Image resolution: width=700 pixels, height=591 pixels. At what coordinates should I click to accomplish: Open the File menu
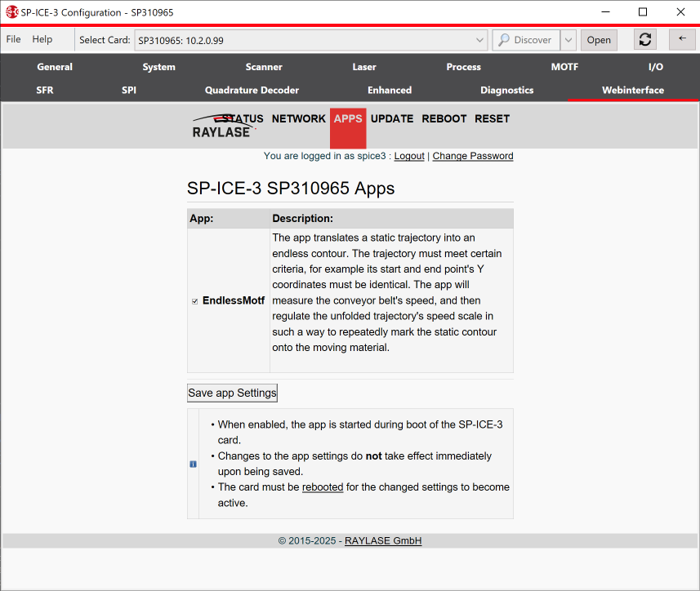13,39
